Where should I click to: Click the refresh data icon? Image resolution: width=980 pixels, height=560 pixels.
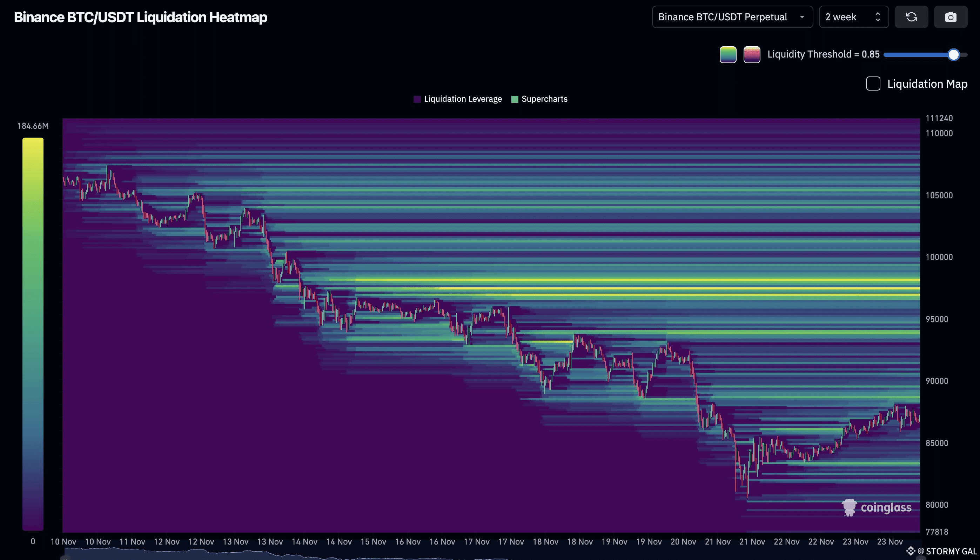911,17
